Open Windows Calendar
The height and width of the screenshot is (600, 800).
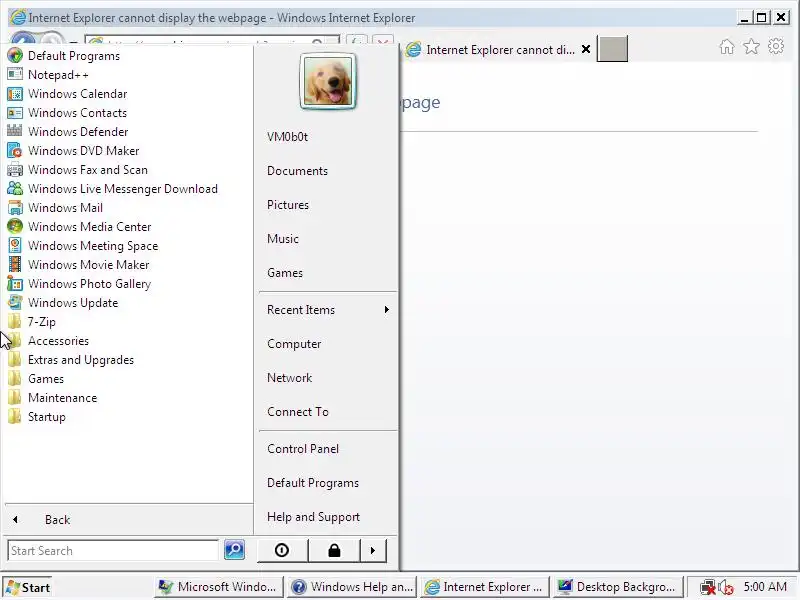point(67,94)
